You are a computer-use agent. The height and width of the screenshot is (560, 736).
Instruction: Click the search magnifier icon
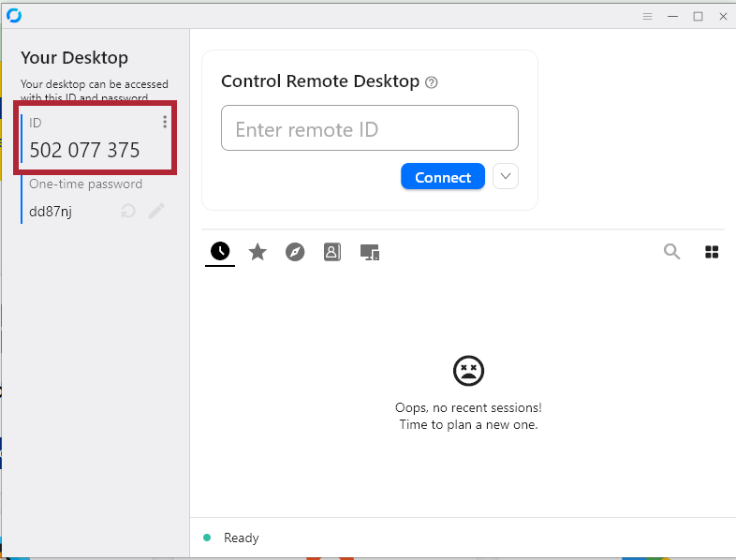click(671, 252)
